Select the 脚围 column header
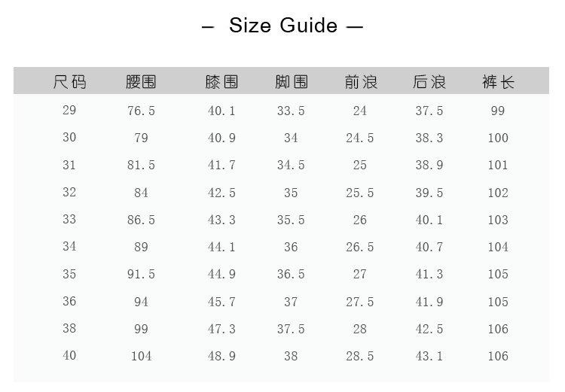 click(x=291, y=81)
